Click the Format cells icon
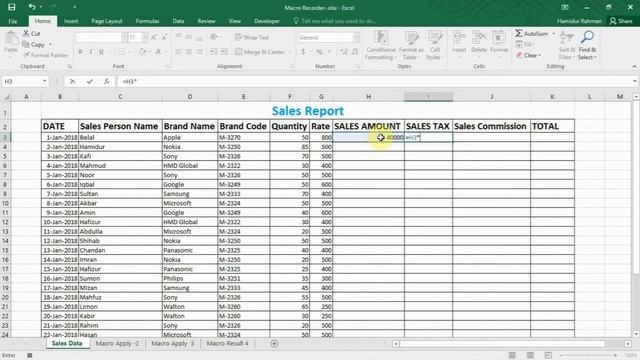Image resolution: width=640 pixels, height=360 pixels. point(498,38)
